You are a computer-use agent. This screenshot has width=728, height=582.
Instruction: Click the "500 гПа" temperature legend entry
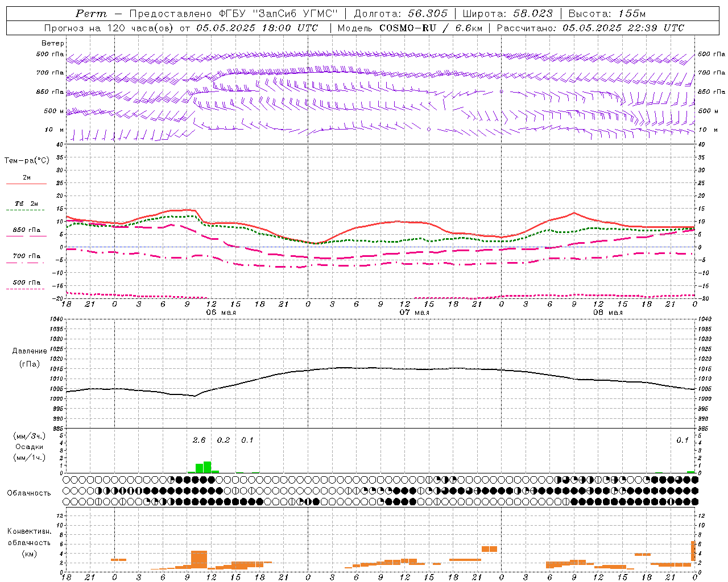click(26, 282)
